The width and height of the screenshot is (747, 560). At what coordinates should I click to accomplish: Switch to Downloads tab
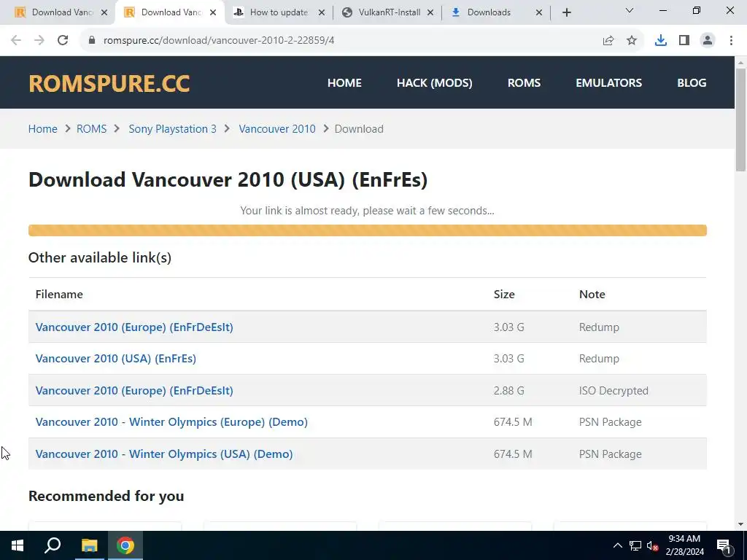(495, 12)
